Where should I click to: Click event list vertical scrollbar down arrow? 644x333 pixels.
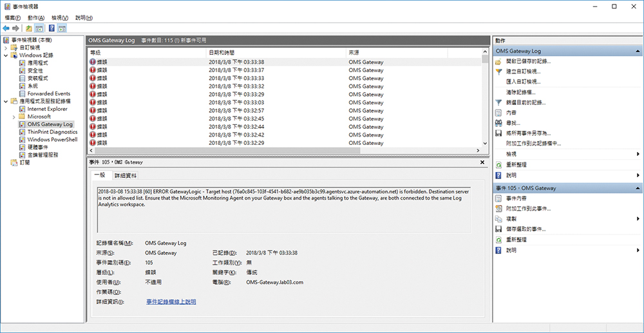pos(485,143)
